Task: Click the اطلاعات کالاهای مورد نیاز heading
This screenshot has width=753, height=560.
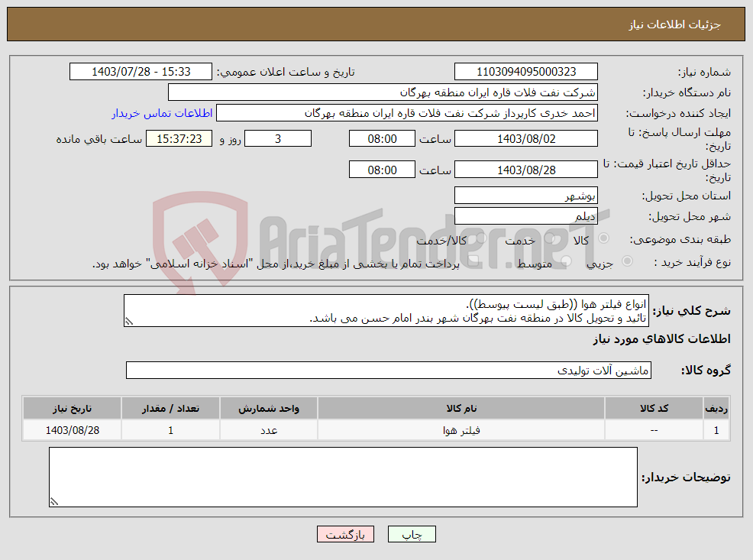Action: (x=661, y=339)
